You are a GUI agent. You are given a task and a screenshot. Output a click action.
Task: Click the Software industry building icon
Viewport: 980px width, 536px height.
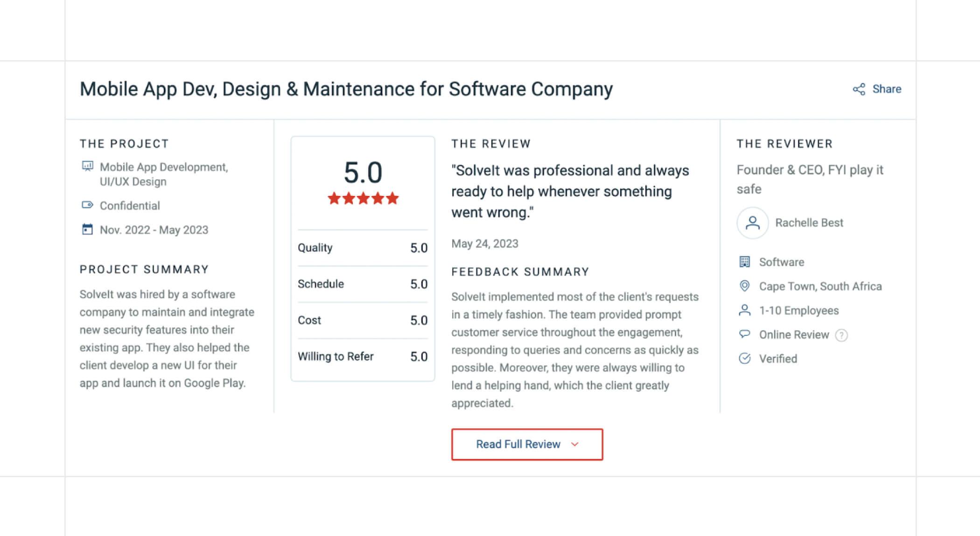click(x=745, y=262)
